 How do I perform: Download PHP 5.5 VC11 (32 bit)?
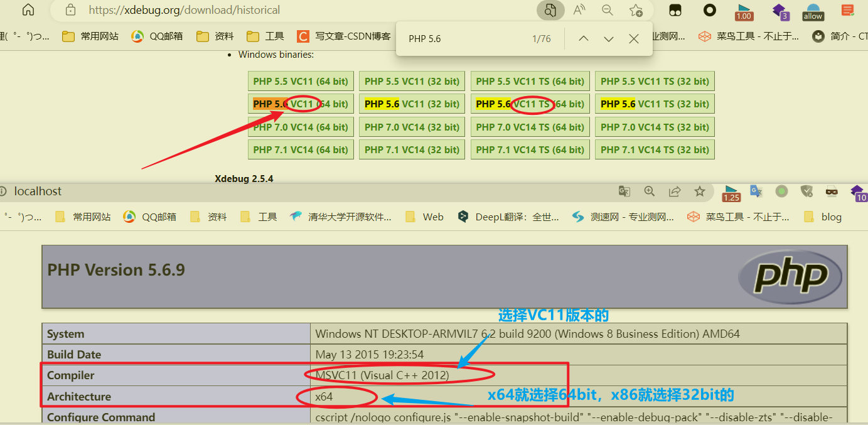412,81
